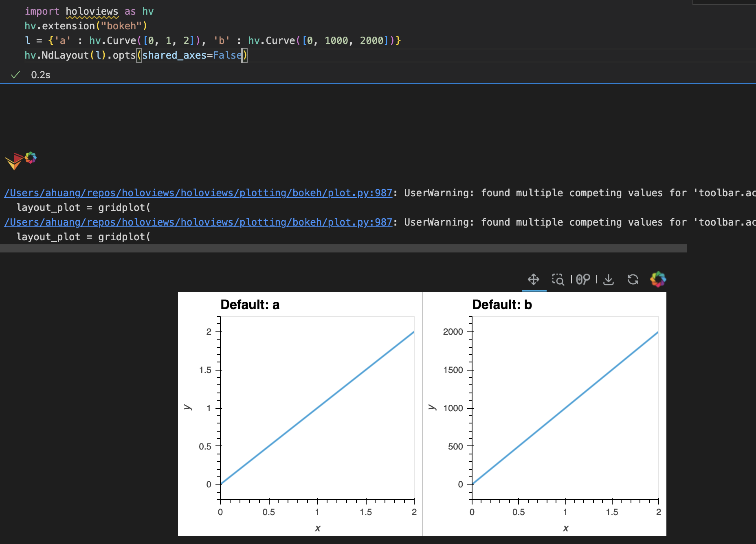The width and height of the screenshot is (756, 544).
Task: Open the second plot.py:987 warning link
Action: coord(198,222)
